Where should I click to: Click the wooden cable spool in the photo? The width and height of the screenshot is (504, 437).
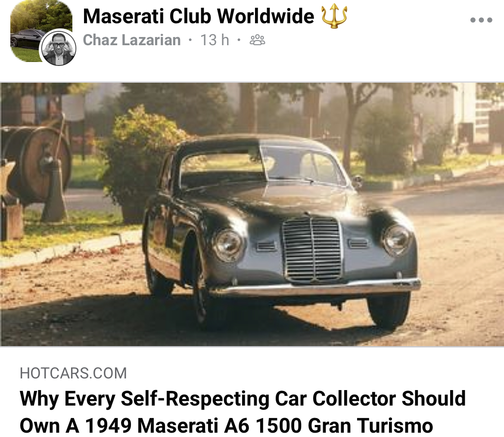[39, 164]
